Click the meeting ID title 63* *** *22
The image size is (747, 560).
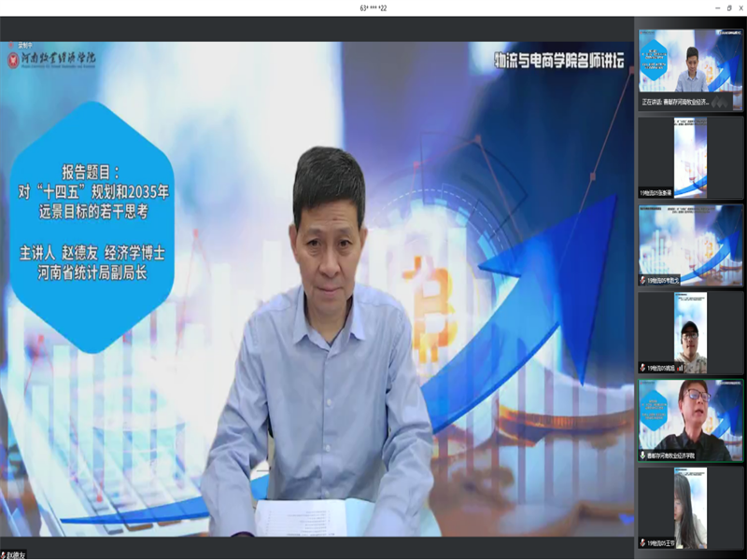(x=373, y=7)
